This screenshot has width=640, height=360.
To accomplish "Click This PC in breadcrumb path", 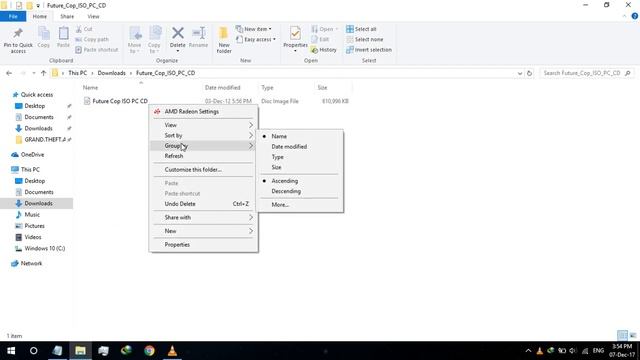I will click(x=78, y=73).
